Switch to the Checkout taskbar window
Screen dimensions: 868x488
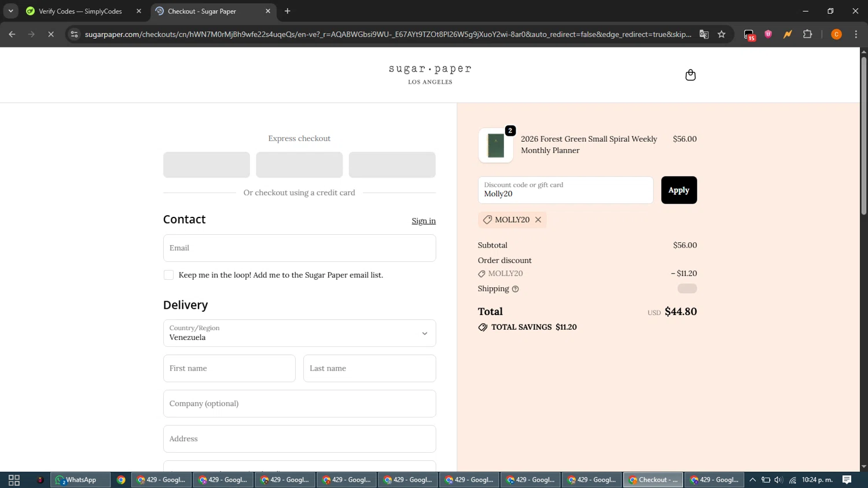pyautogui.click(x=653, y=480)
